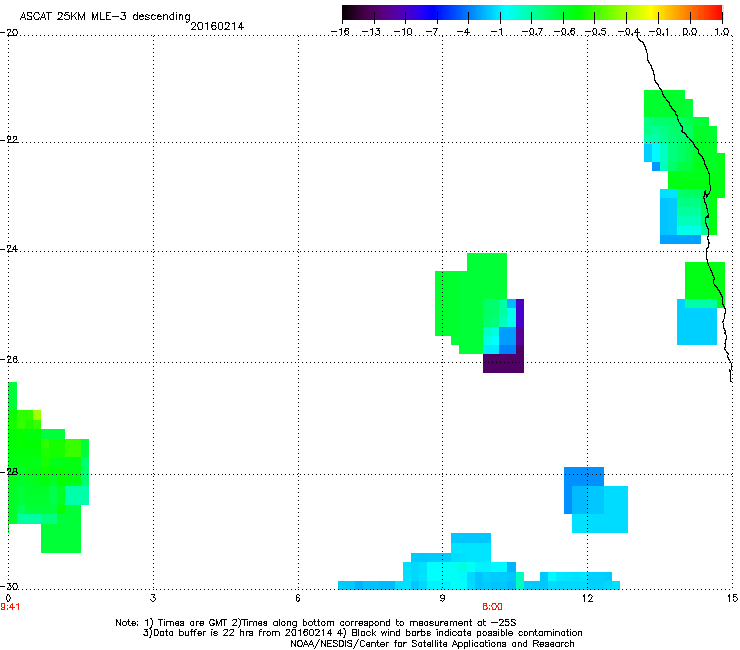This screenshot has height=650, width=740.
Task: Click the '9' longitude axis label
Action: pyautogui.click(x=442, y=598)
